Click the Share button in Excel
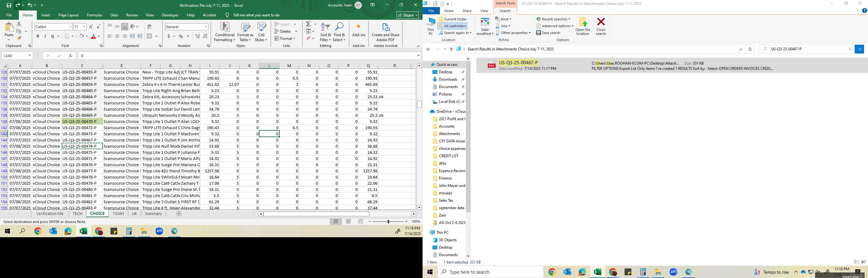868x278 pixels. click(407, 15)
